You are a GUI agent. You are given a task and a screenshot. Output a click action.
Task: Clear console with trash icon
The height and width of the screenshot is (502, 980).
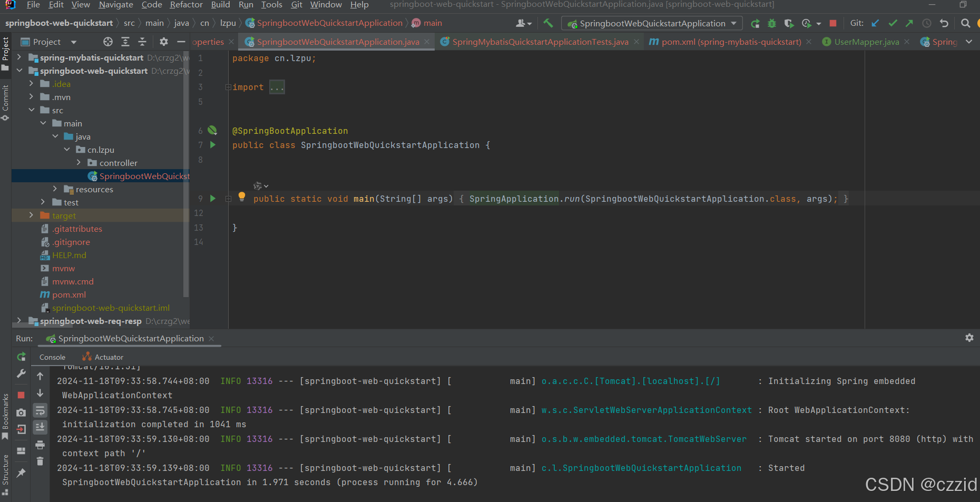(x=40, y=461)
